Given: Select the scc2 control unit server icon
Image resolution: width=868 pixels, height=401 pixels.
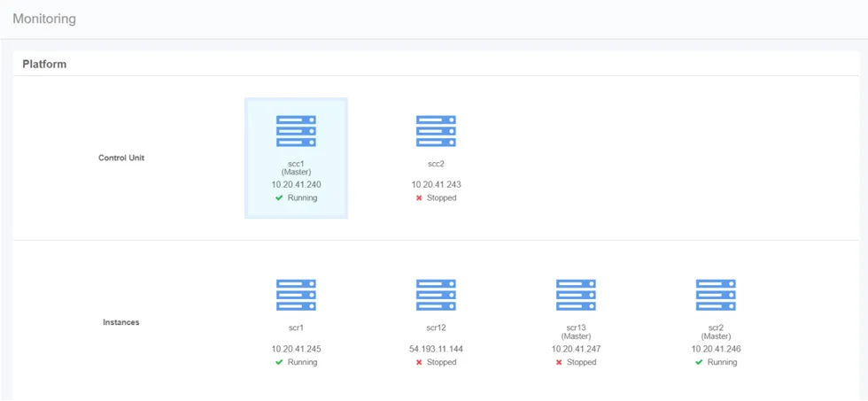Looking at the screenshot, I should click(x=436, y=131).
